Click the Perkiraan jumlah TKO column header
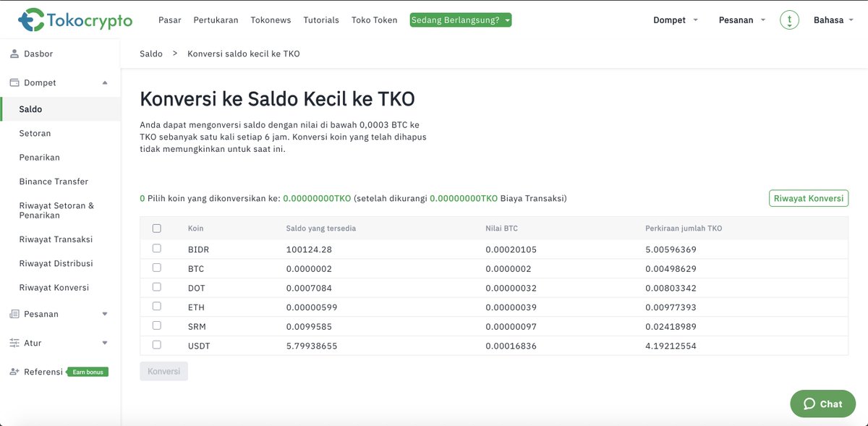The image size is (868, 426). [x=684, y=229]
